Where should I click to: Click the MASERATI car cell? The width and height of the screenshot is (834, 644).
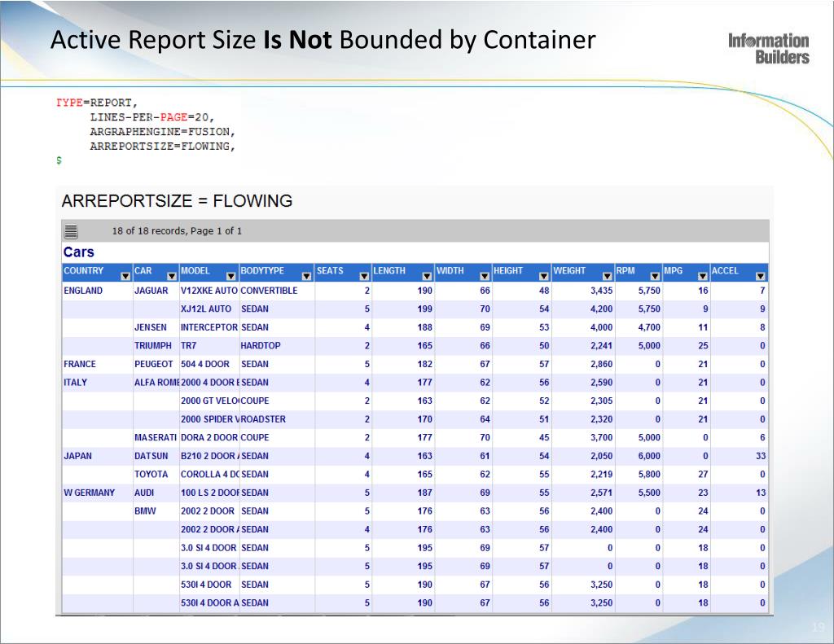click(156, 438)
